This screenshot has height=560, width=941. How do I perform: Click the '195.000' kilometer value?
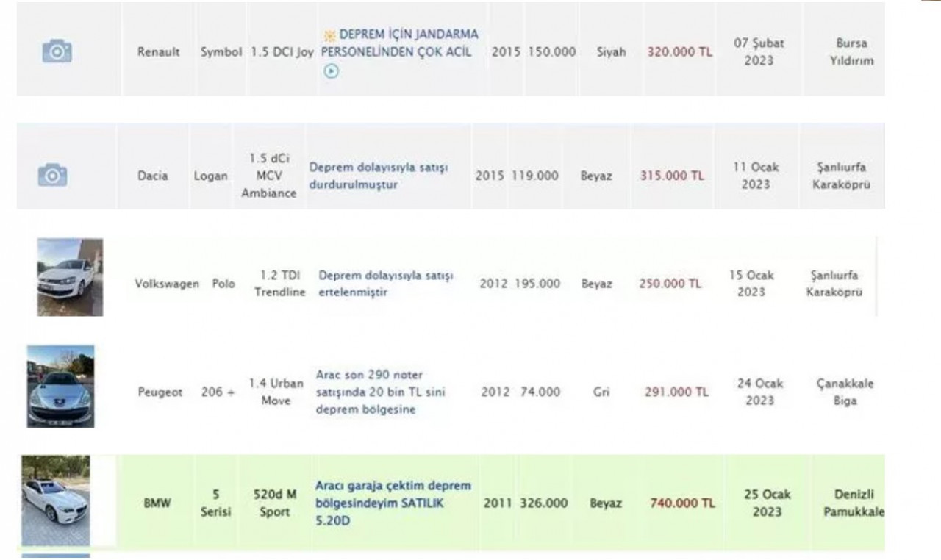tap(537, 284)
